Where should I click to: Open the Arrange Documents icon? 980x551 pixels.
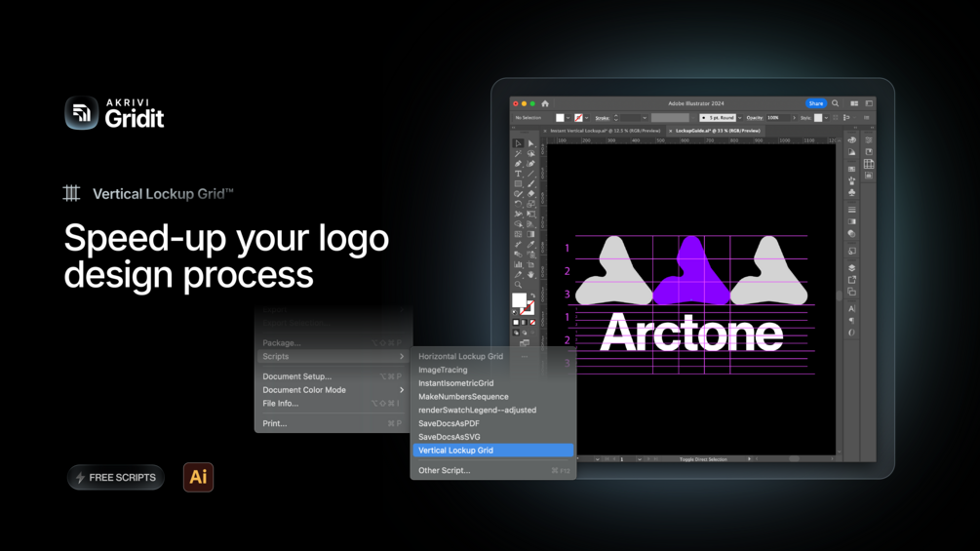pos(854,103)
